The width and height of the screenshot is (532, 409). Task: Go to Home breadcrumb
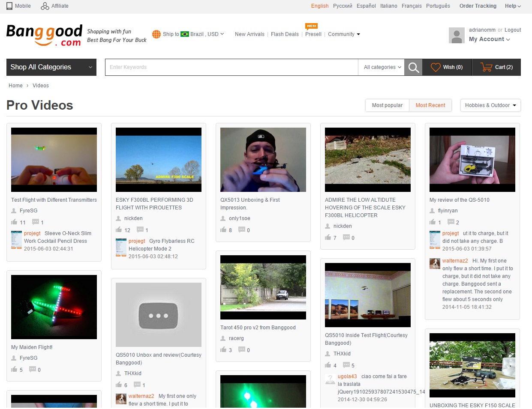click(x=15, y=86)
